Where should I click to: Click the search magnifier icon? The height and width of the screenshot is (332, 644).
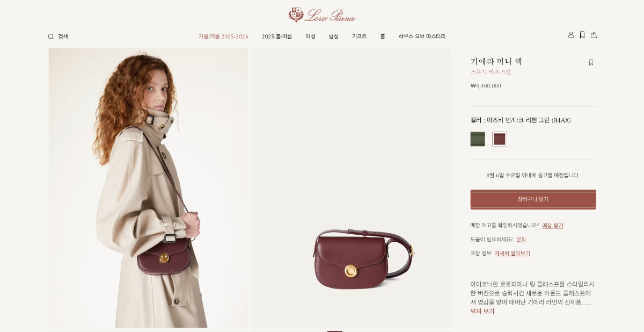tap(51, 37)
